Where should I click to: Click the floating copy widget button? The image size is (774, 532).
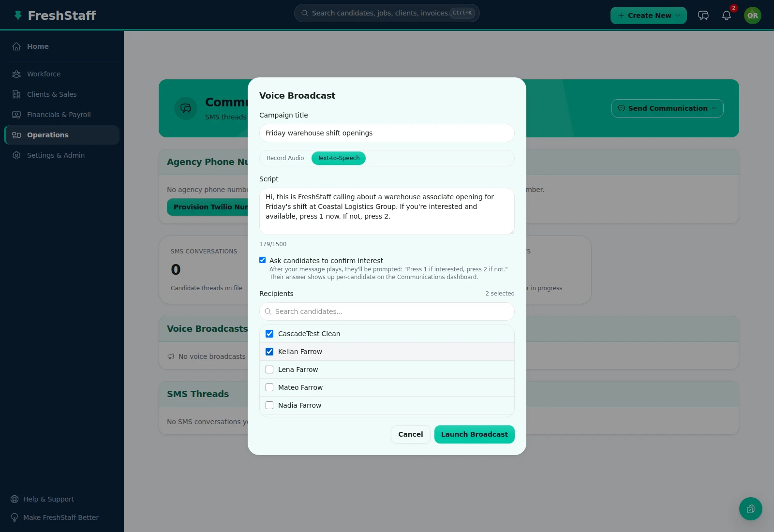[751, 509]
